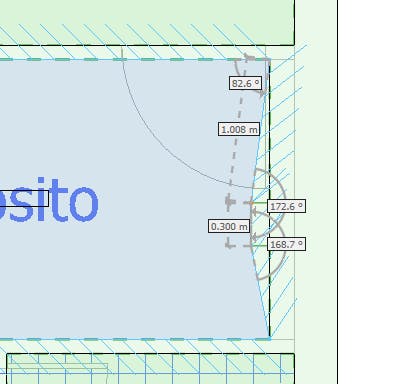Select the blue room name text label
Screen dimensions: 393x384
coord(49,200)
